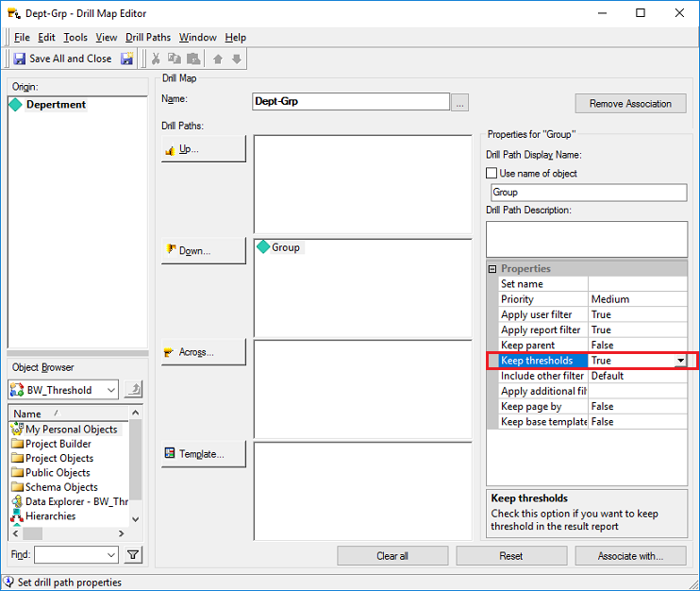Viewport: 700px width, 591px height.
Task: Sort by the Name column header
Action: tap(69, 414)
